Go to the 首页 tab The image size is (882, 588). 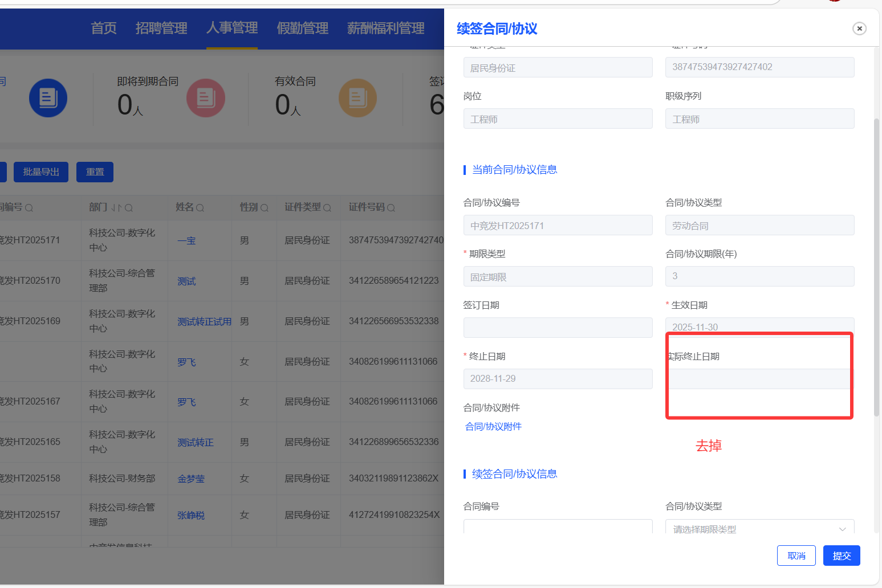(x=104, y=28)
